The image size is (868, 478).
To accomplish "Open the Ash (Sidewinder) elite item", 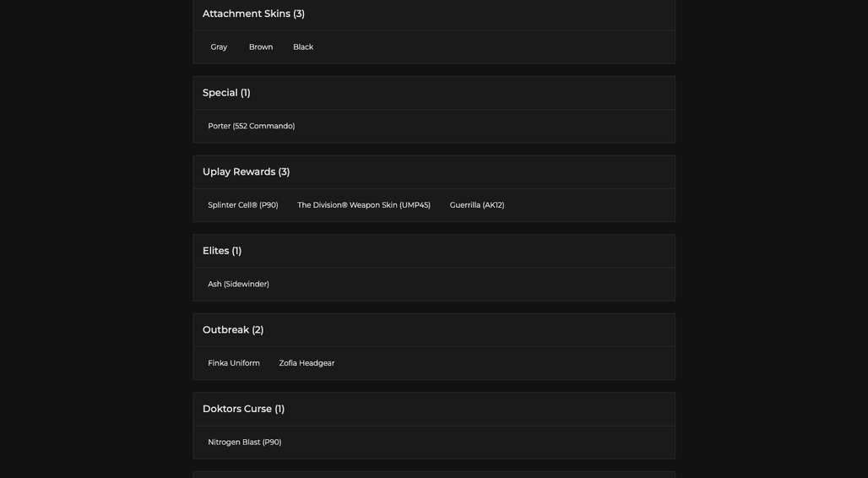I will pyautogui.click(x=239, y=284).
